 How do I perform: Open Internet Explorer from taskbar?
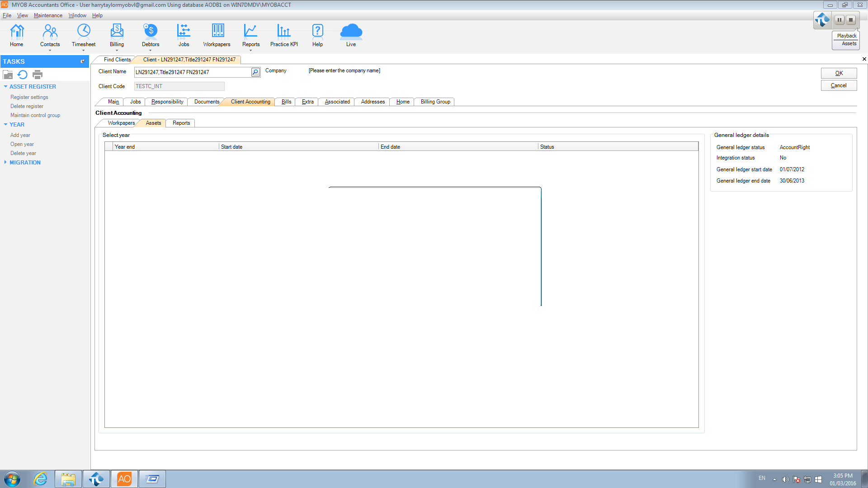(41, 479)
